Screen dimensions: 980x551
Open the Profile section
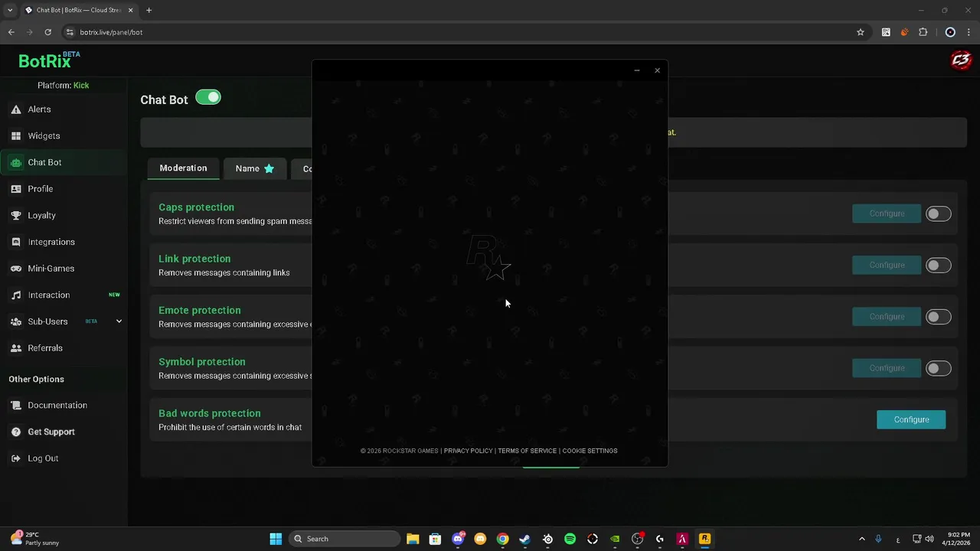[x=41, y=189]
